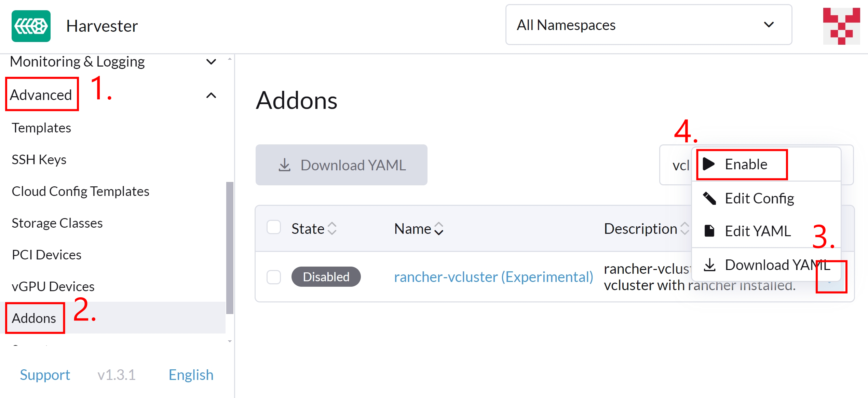Click the sidebar scrollbar thumb
The image size is (868, 398).
coord(230,247)
